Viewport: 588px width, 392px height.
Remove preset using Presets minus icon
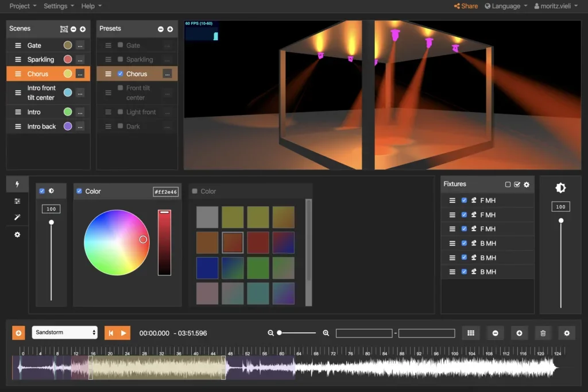tap(161, 29)
